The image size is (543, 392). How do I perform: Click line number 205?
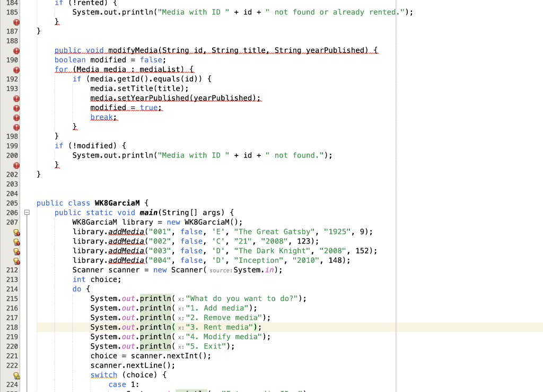[x=12, y=203]
